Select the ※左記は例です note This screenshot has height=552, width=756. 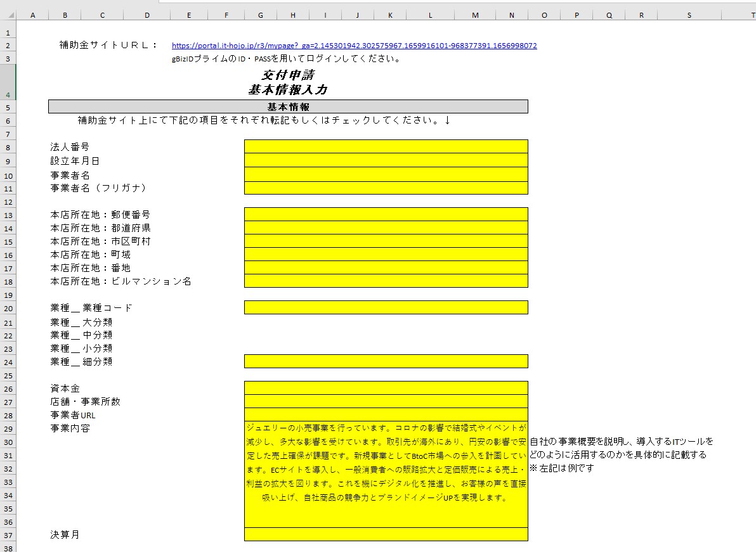pyautogui.click(x=562, y=468)
